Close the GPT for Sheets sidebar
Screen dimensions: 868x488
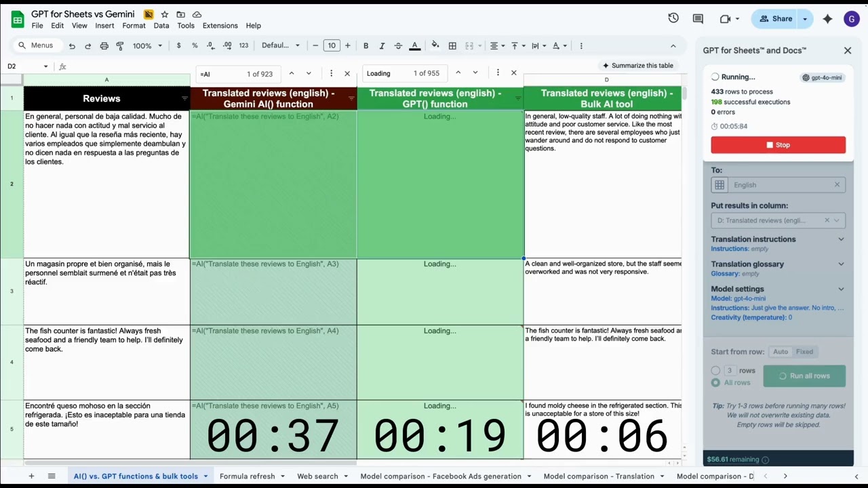[x=848, y=50]
